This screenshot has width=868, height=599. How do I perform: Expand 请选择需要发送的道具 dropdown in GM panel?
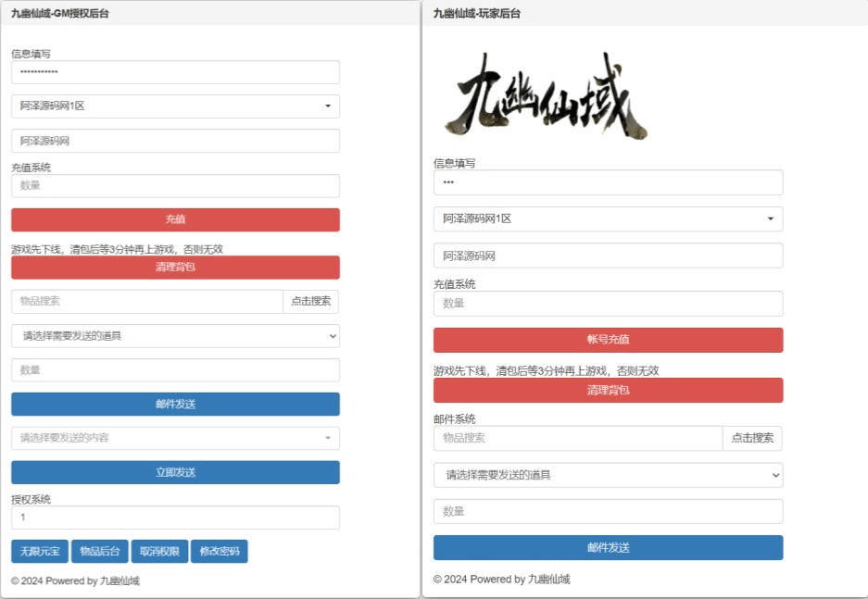(x=175, y=336)
